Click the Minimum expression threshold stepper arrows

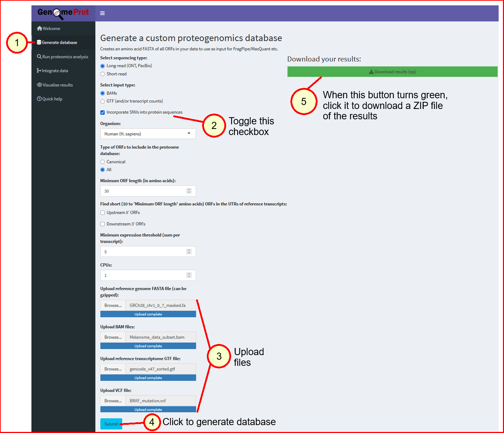[x=189, y=252]
